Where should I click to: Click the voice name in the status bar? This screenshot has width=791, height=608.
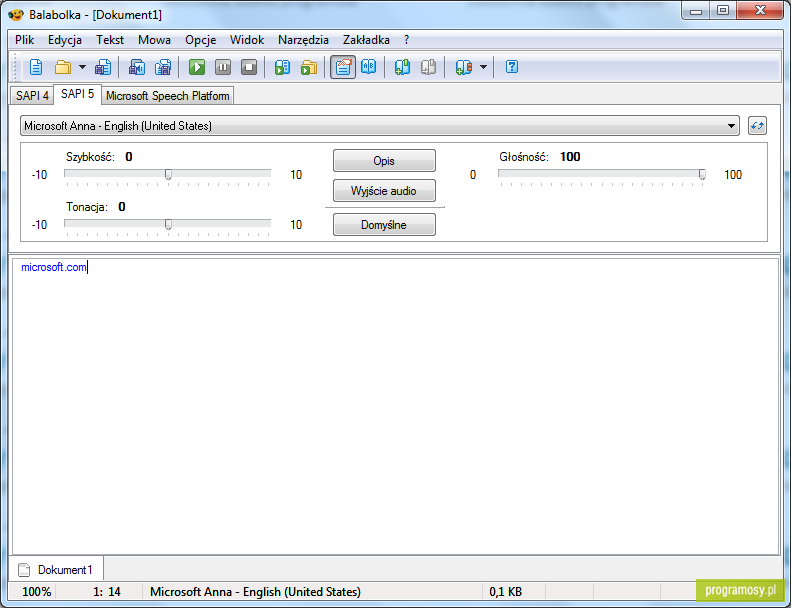point(255,591)
